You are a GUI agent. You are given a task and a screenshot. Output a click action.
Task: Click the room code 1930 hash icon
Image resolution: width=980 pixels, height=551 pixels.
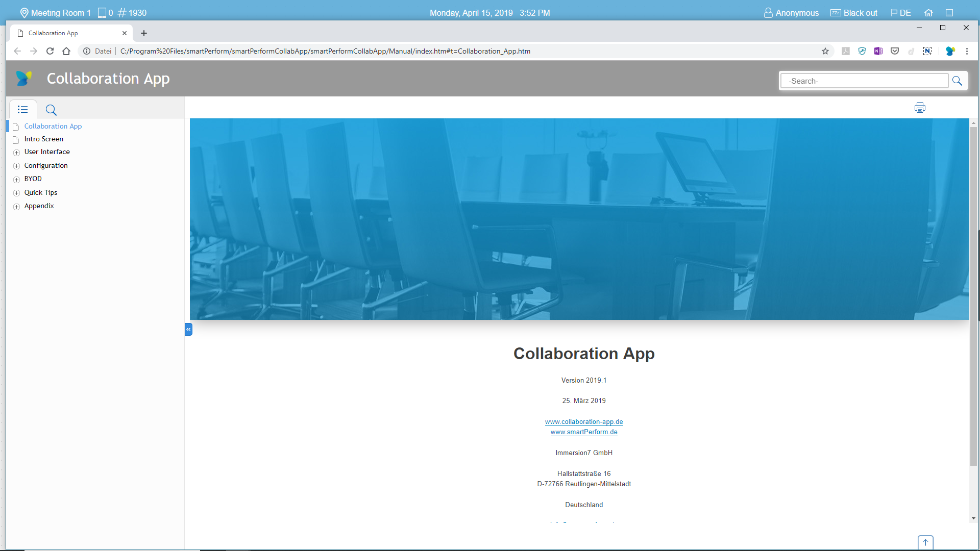122,13
